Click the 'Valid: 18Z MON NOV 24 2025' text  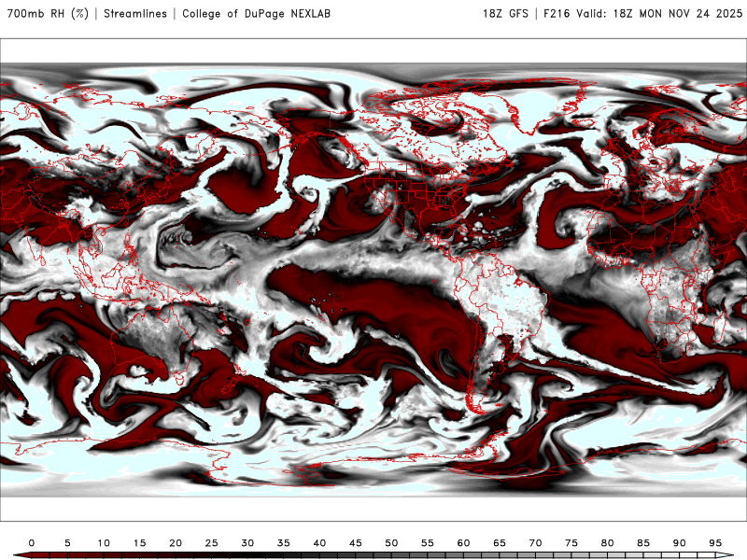[659, 14]
